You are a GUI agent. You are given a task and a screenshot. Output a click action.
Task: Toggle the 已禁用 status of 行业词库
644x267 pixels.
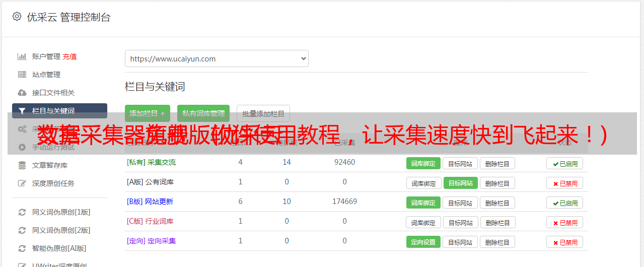tap(565, 222)
